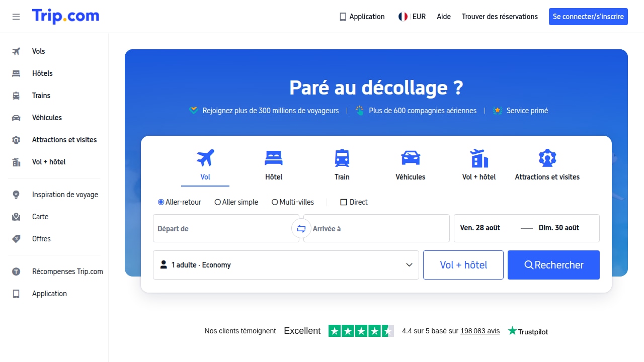Click the Rechercher search button
644x362 pixels.
coord(553,265)
